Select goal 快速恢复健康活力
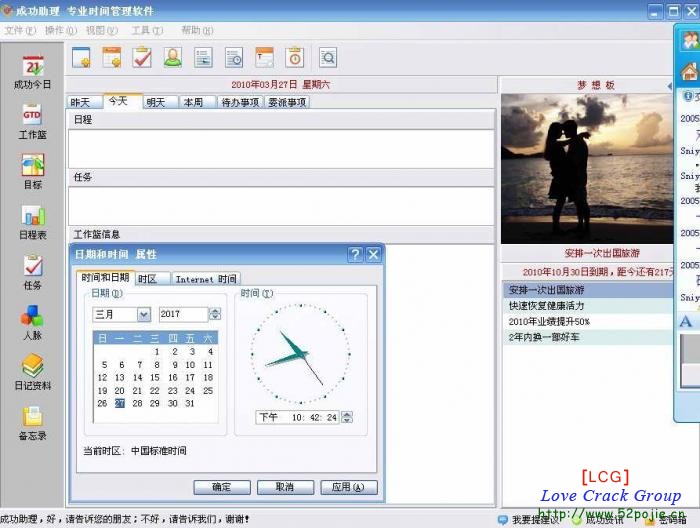 pyautogui.click(x=588, y=306)
